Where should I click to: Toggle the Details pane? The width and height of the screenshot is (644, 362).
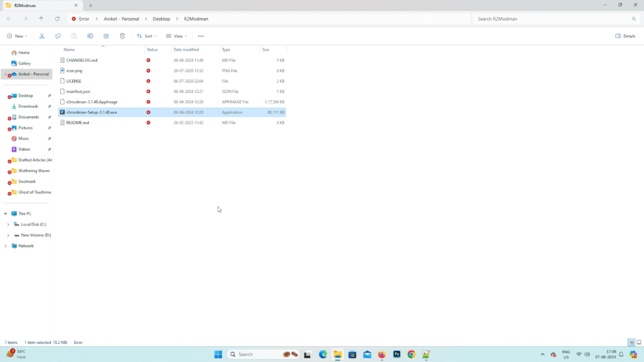point(625,37)
